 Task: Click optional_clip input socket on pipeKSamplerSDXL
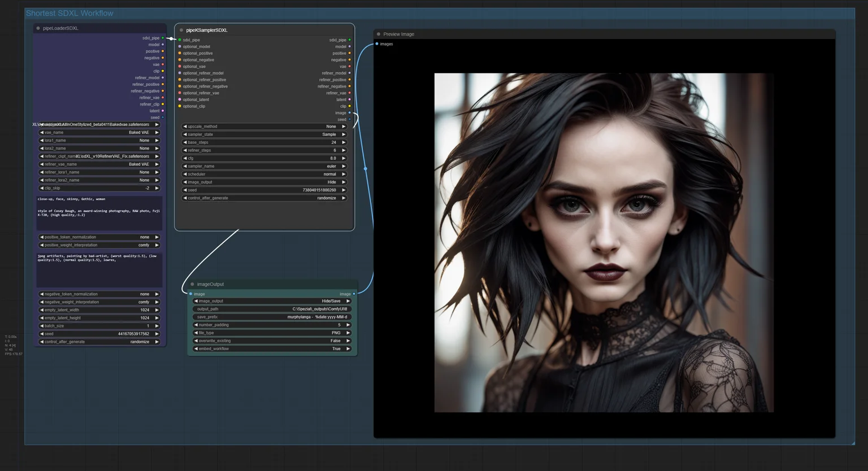click(x=180, y=106)
